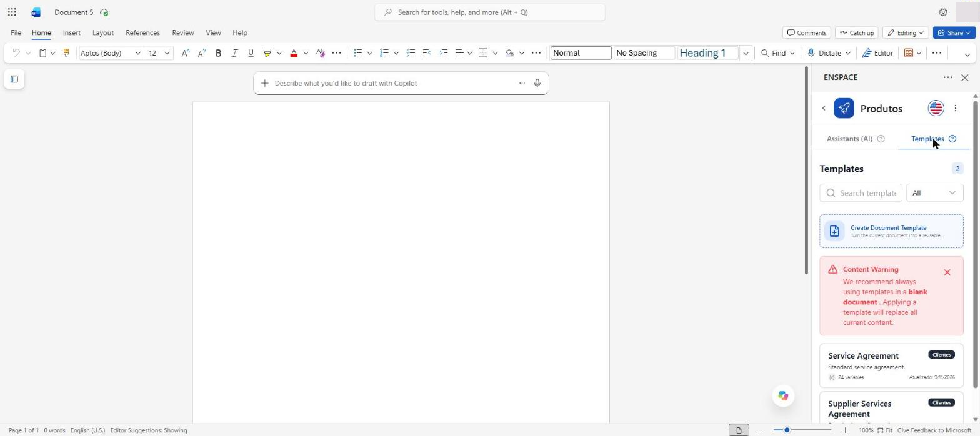
Task: Click the Decrease Indent icon
Action: (x=427, y=53)
